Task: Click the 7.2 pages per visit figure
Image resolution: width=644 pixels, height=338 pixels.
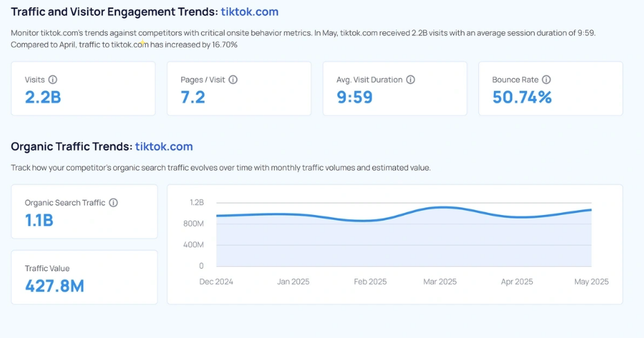Action: point(193,97)
